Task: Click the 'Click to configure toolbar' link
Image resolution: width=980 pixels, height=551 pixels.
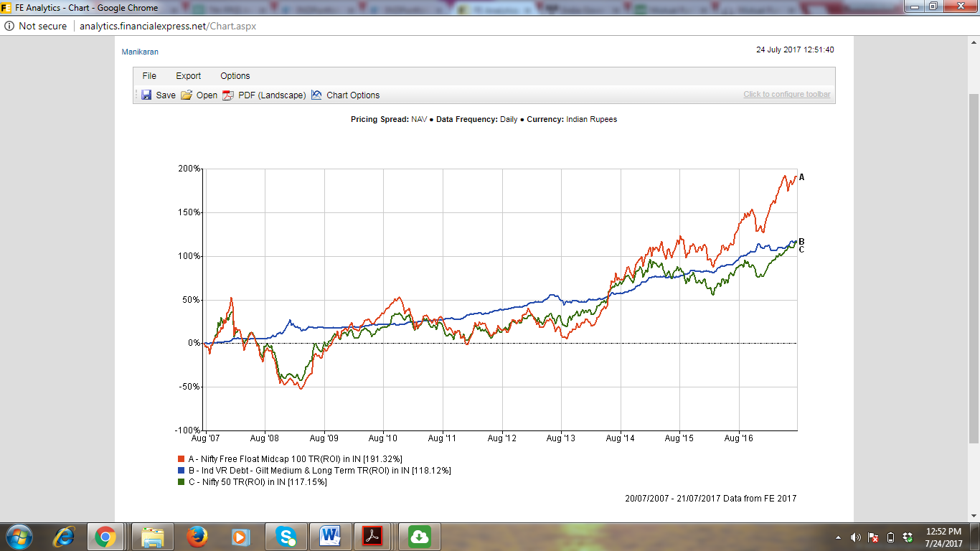Action: click(x=787, y=95)
